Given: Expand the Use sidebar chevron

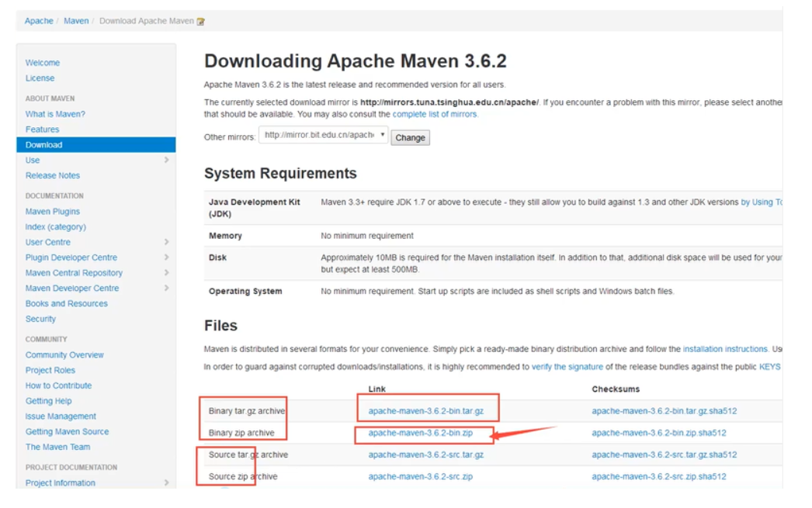Looking at the screenshot, I should coord(166,160).
